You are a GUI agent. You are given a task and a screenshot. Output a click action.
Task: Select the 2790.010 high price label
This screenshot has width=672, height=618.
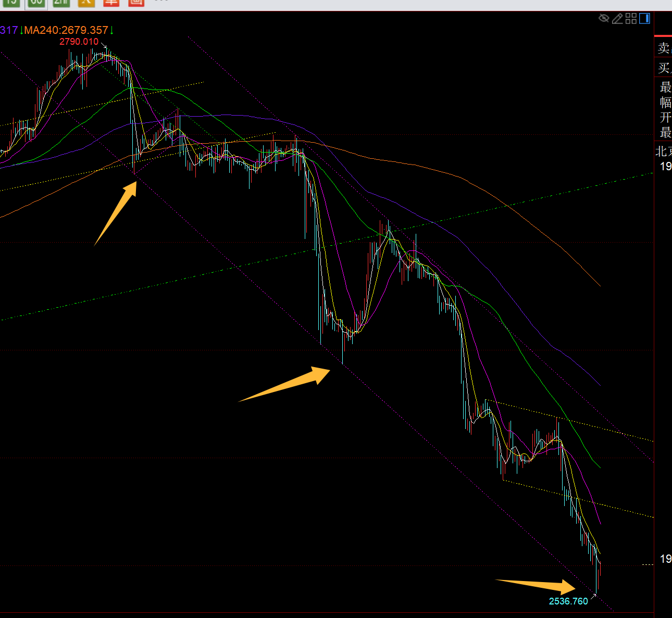pos(79,42)
